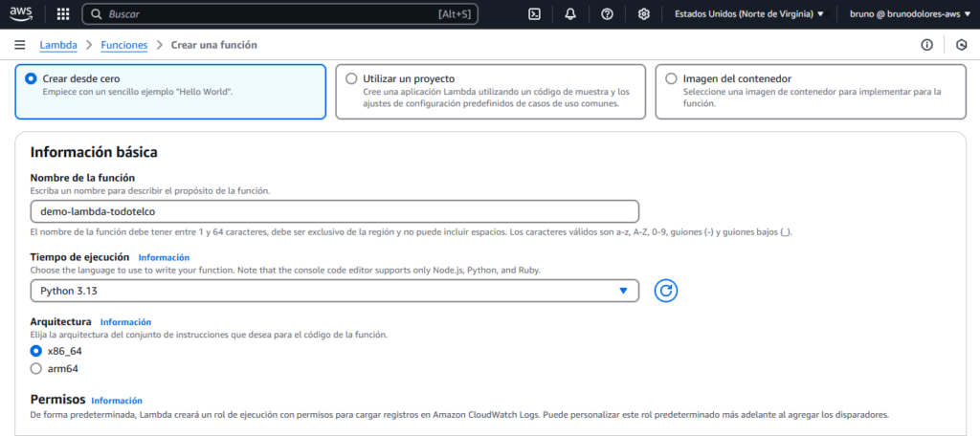The image size is (980, 436).
Task: Open the info panel circle icon
Action: click(926, 45)
